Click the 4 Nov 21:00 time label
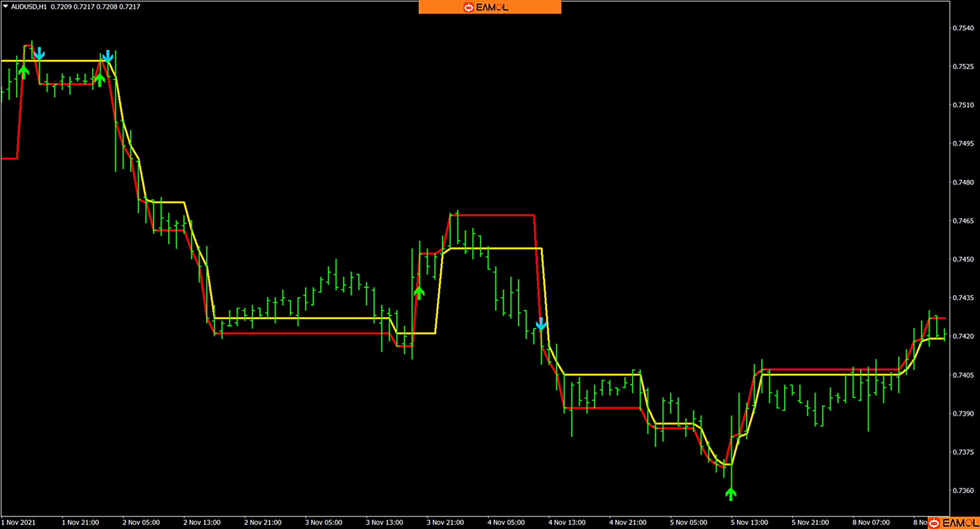The height and width of the screenshot is (529, 980). pyautogui.click(x=628, y=522)
